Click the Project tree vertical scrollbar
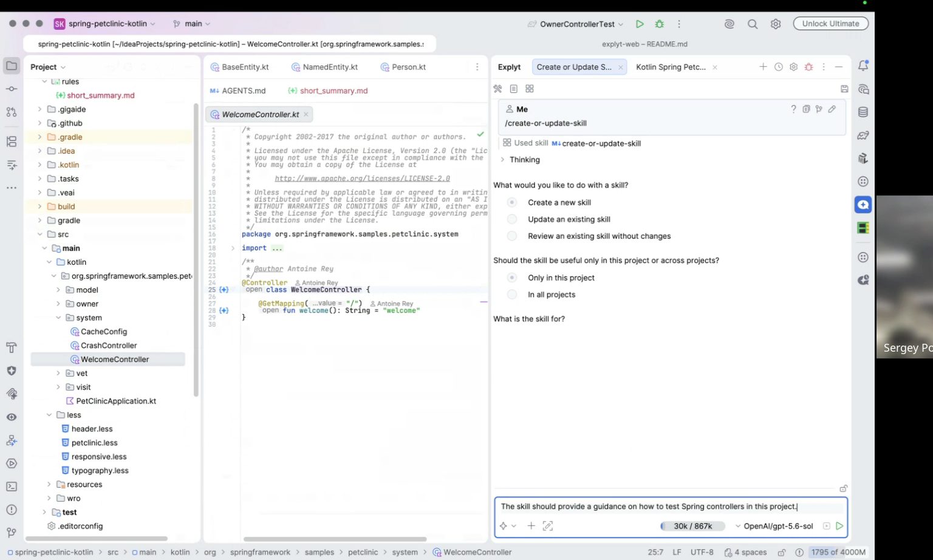 (x=196, y=250)
